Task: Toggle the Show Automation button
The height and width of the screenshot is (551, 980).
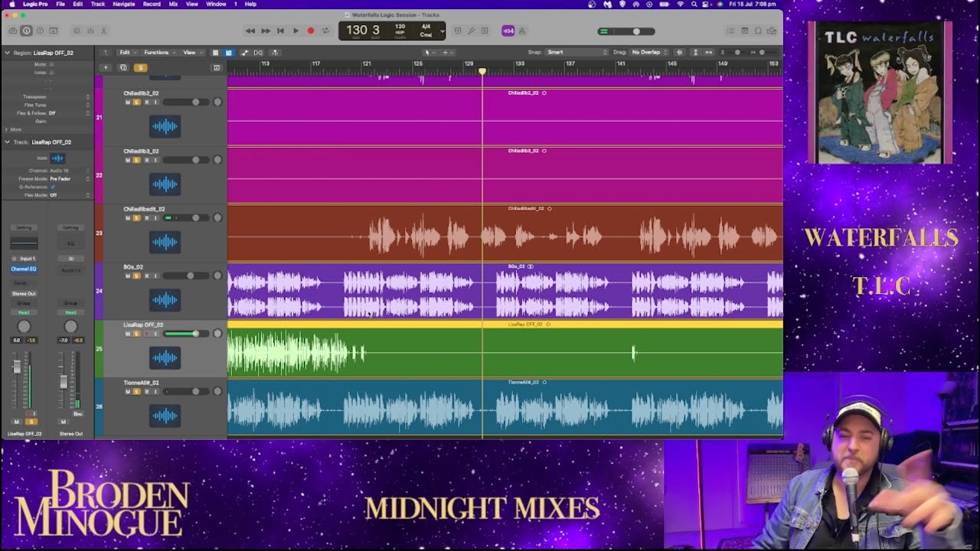Action: (x=244, y=52)
